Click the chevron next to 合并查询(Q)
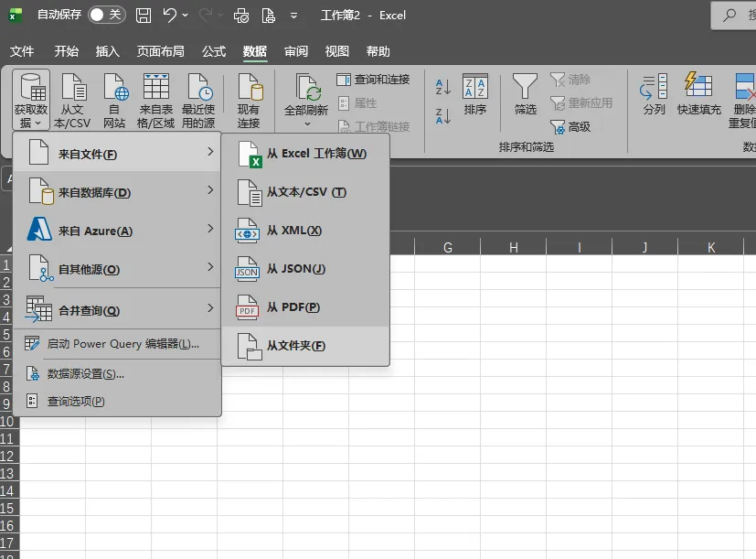The width and height of the screenshot is (756, 559). tap(210, 307)
